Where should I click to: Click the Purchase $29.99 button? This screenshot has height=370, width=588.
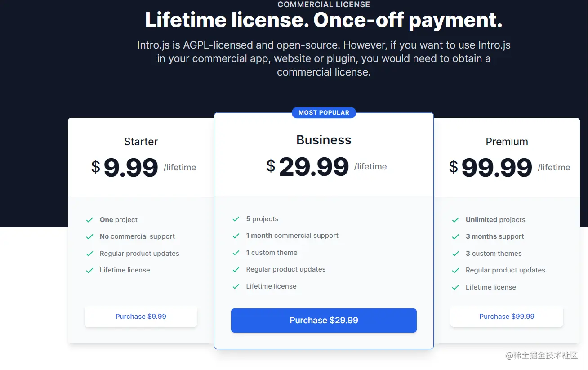[x=324, y=321]
